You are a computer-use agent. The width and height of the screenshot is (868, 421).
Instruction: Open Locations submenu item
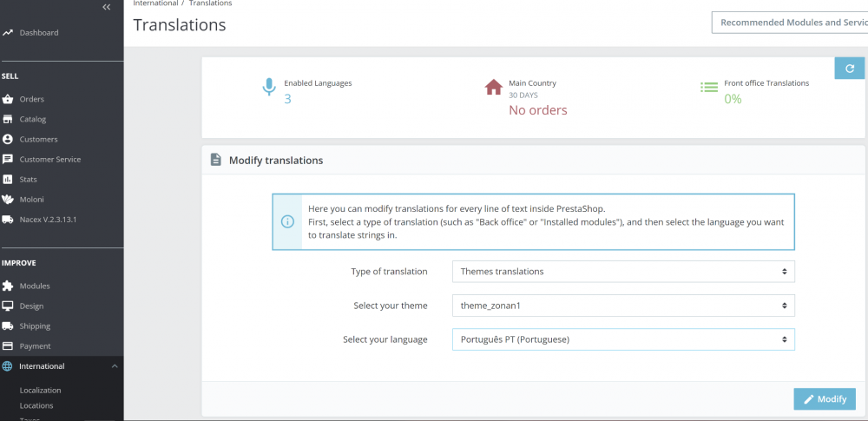pyautogui.click(x=36, y=405)
